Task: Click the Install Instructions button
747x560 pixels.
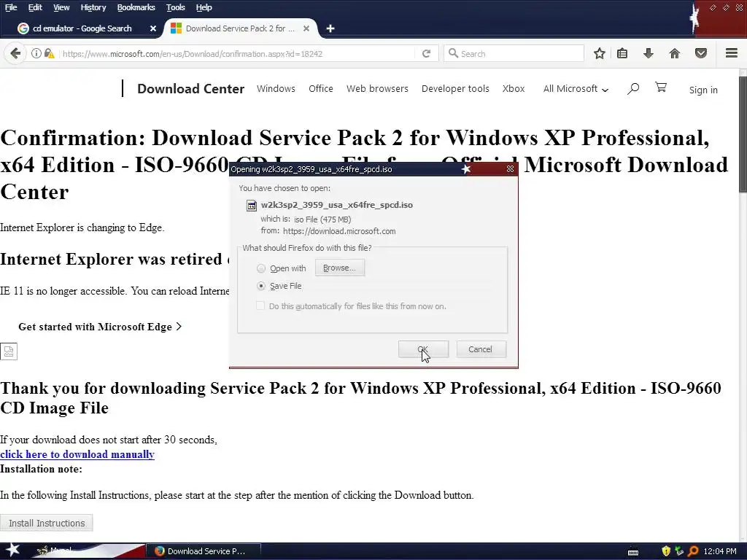Action: click(x=47, y=523)
